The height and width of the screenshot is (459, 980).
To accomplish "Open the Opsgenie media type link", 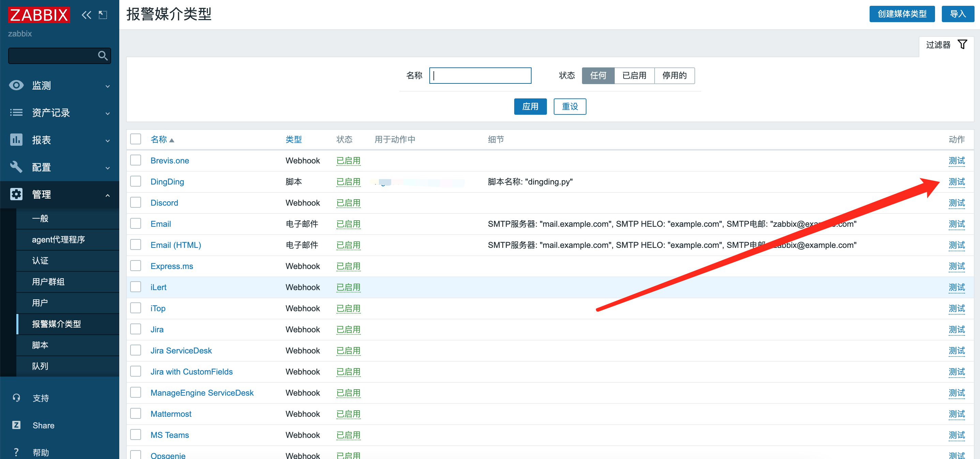I will click(168, 455).
